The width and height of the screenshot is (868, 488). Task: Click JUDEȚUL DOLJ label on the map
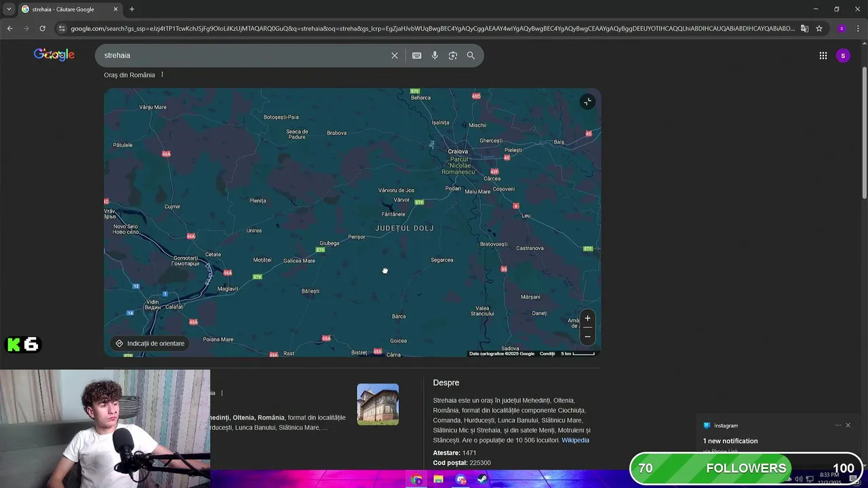point(405,228)
